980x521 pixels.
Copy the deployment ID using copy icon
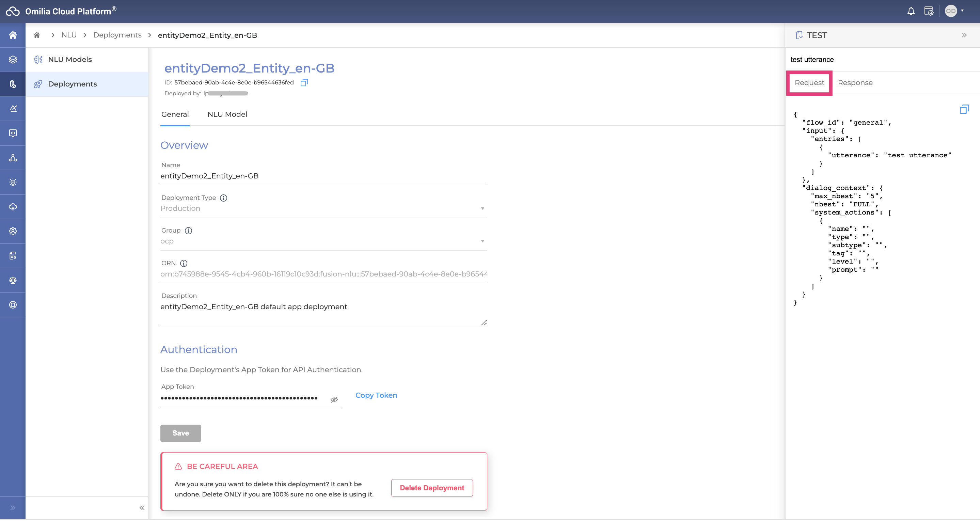304,83
